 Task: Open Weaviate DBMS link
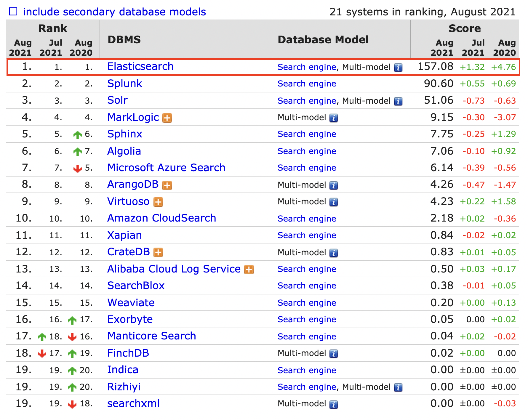point(131,303)
